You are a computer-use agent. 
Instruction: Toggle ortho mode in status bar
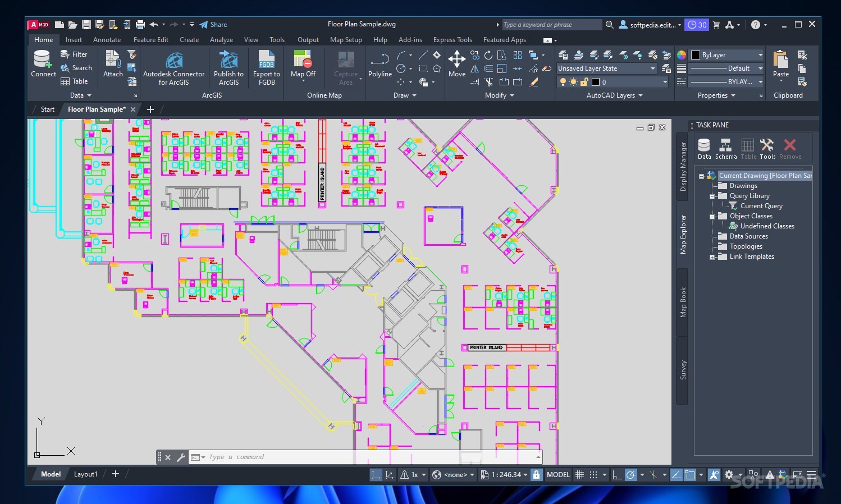(x=617, y=475)
